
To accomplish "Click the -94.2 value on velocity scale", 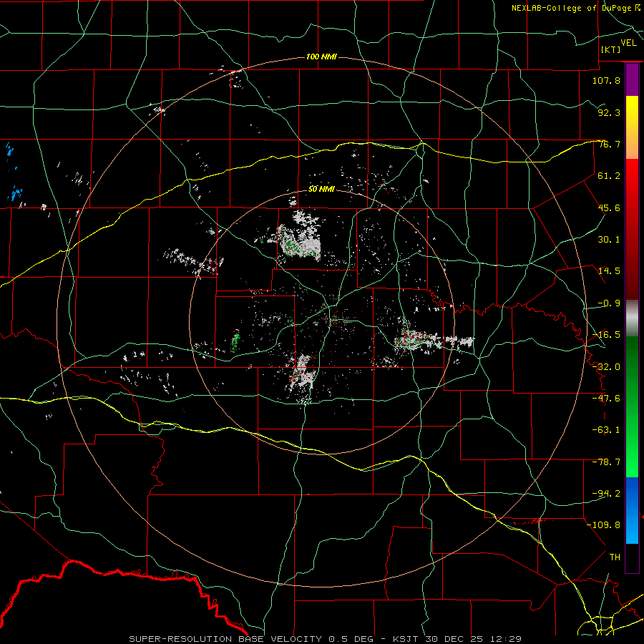I will tap(606, 494).
